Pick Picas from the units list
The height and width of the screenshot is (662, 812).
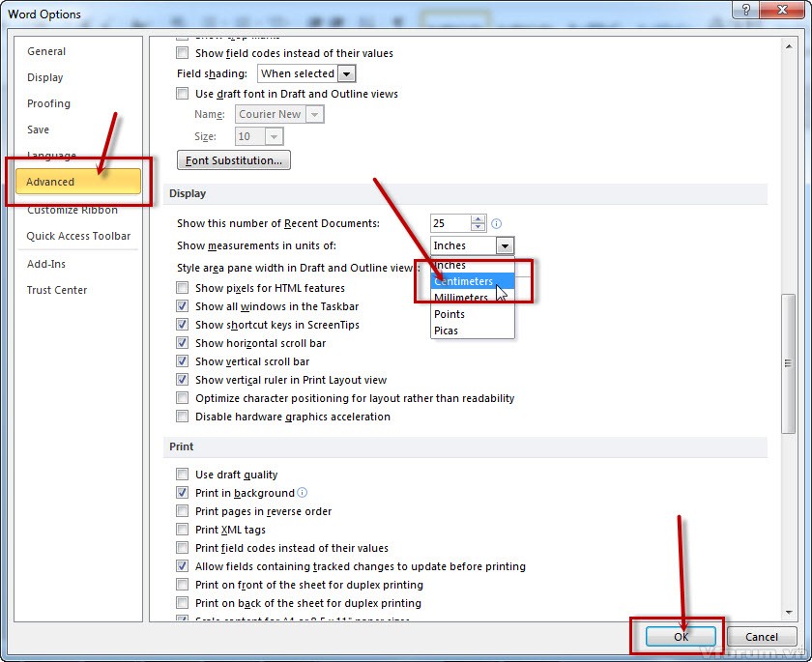(473, 331)
